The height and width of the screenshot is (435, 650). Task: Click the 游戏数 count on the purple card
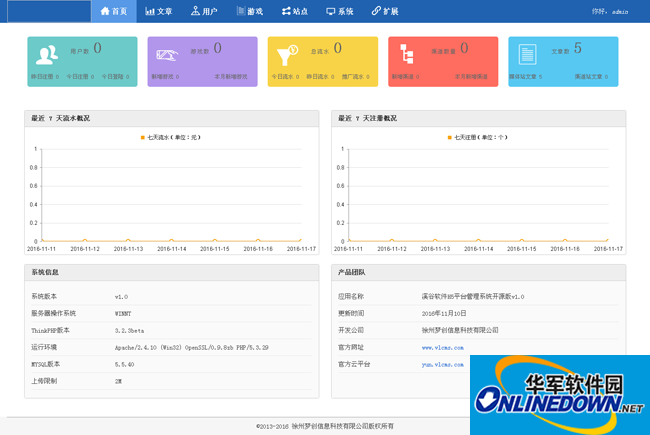217,49
